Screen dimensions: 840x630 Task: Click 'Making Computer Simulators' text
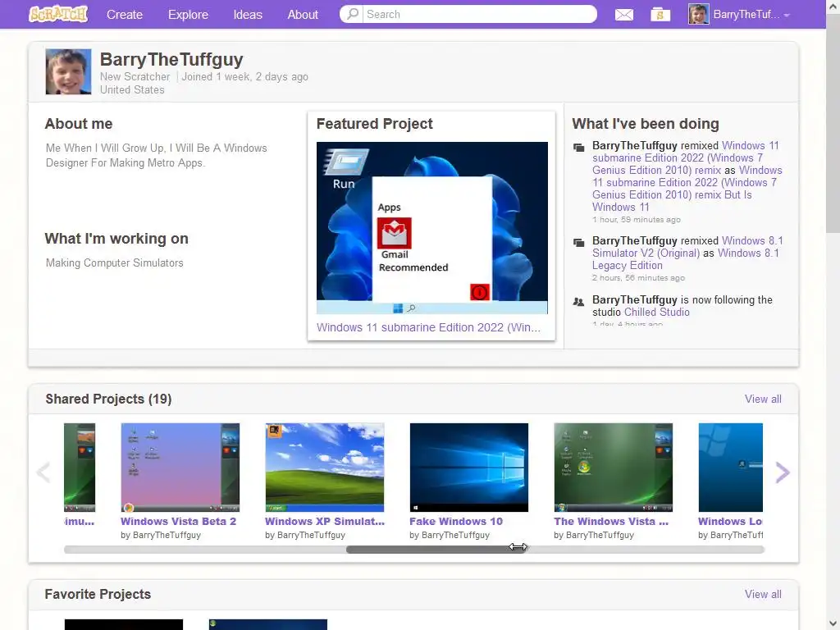[x=115, y=263]
